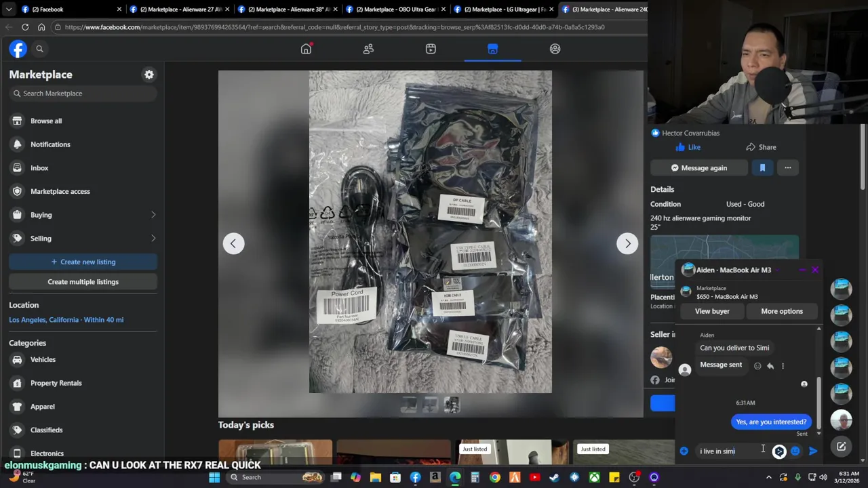The height and width of the screenshot is (488, 868).
Task: Open Windows Start menu
Action: coord(214,477)
